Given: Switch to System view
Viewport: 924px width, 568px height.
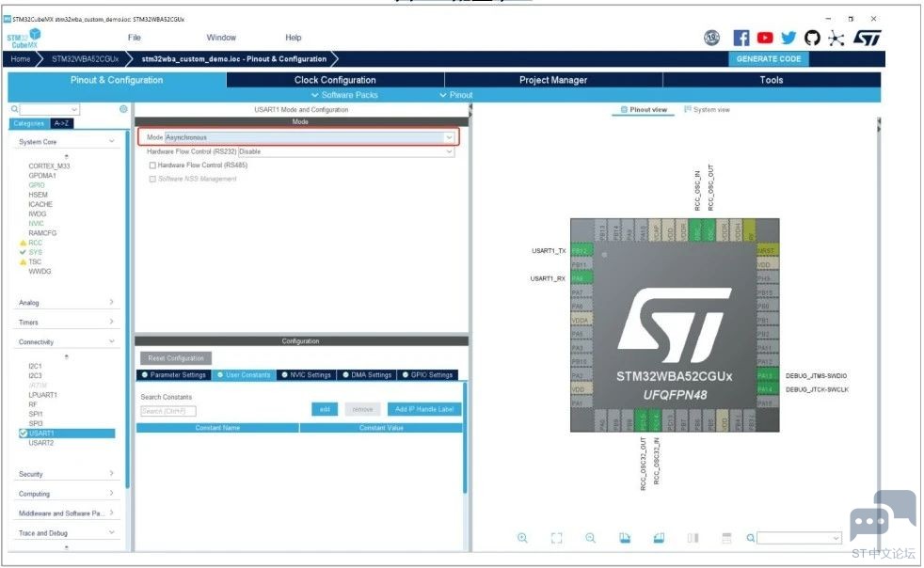Looking at the screenshot, I should coord(708,110).
